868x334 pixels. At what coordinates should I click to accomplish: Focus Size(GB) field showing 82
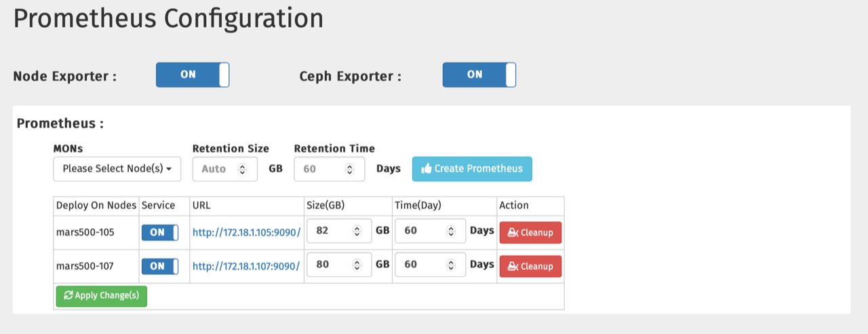point(331,231)
